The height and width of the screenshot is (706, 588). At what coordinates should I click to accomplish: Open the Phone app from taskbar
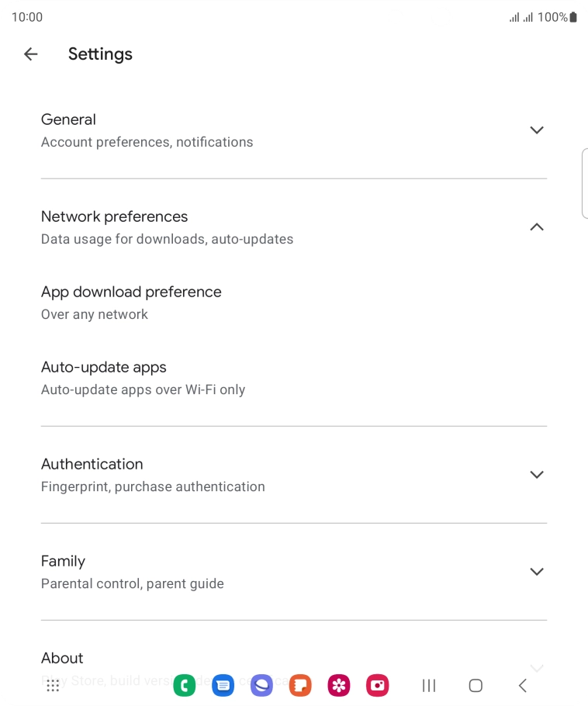pyautogui.click(x=185, y=685)
